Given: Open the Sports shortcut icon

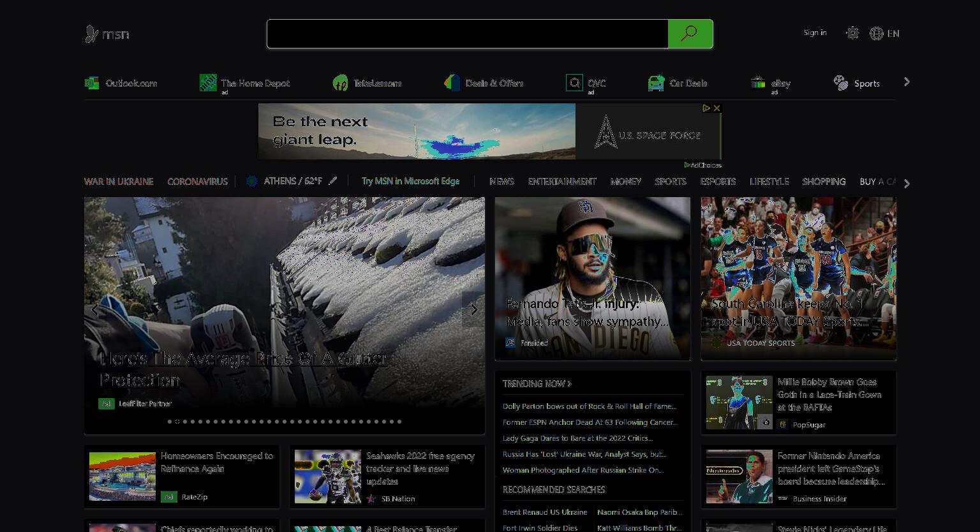Looking at the screenshot, I should pyautogui.click(x=841, y=83).
